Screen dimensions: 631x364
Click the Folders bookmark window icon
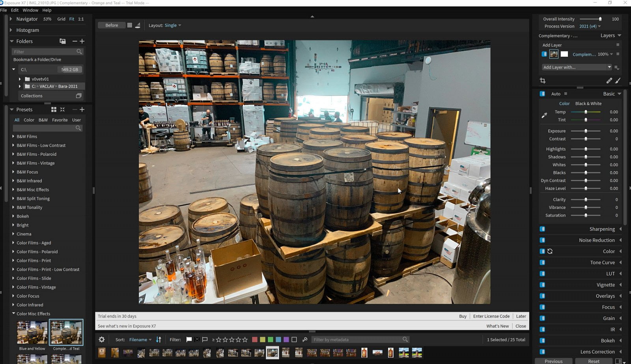62,41
